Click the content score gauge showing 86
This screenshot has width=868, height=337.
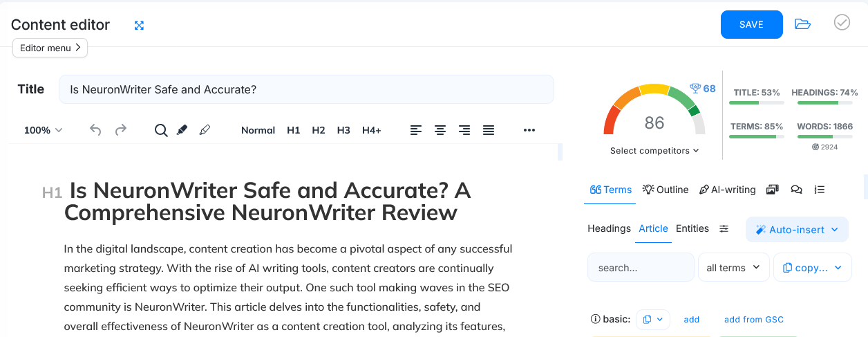pyautogui.click(x=654, y=118)
